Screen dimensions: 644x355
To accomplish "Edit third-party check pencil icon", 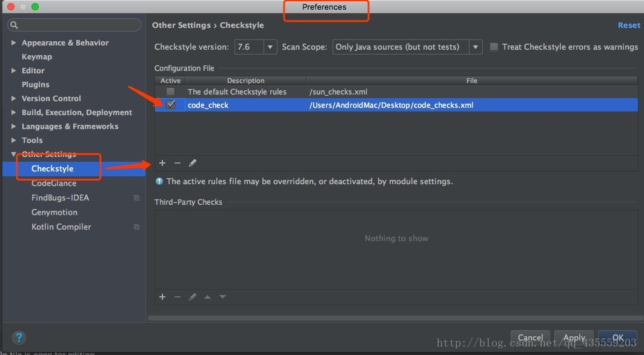I will (x=192, y=297).
